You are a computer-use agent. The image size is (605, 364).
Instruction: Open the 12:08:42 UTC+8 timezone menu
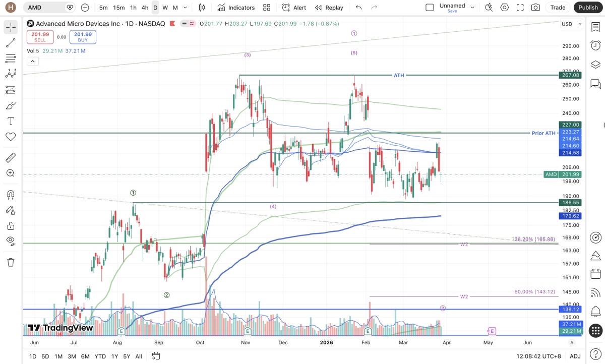pyautogui.click(x=538, y=356)
